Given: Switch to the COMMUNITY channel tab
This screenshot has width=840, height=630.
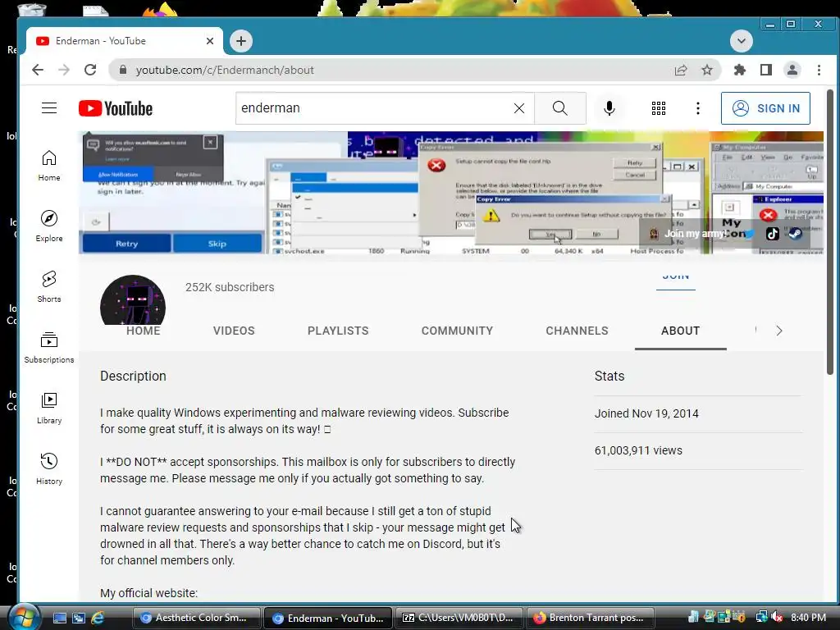Looking at the screenshot, I should pyautogui.click(x=457, y=331).
